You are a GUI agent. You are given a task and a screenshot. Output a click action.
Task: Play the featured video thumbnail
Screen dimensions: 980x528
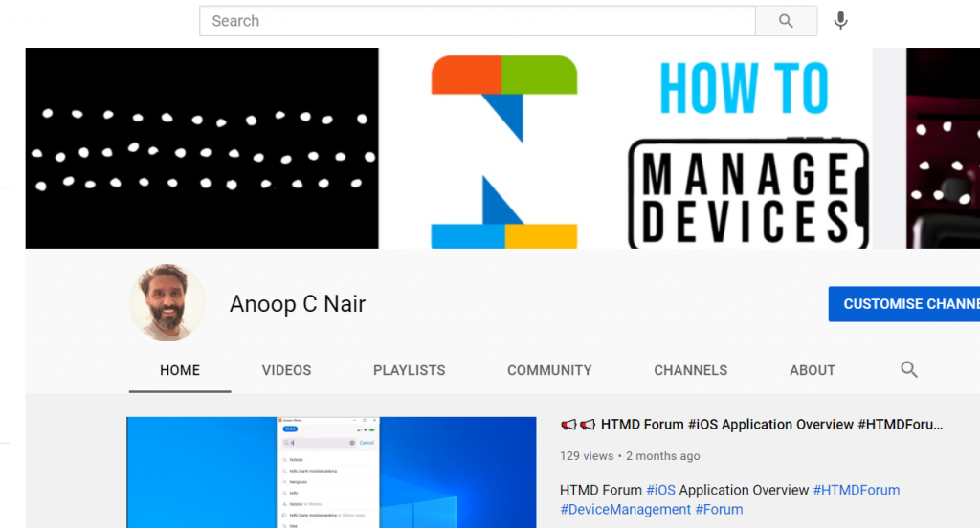[x=331, y=473]
